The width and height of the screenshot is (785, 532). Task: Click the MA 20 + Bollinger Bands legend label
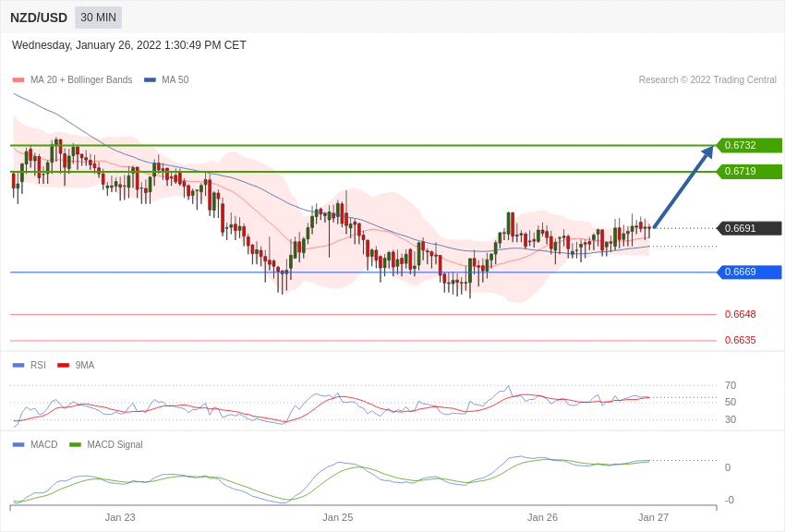click(81, 79)
